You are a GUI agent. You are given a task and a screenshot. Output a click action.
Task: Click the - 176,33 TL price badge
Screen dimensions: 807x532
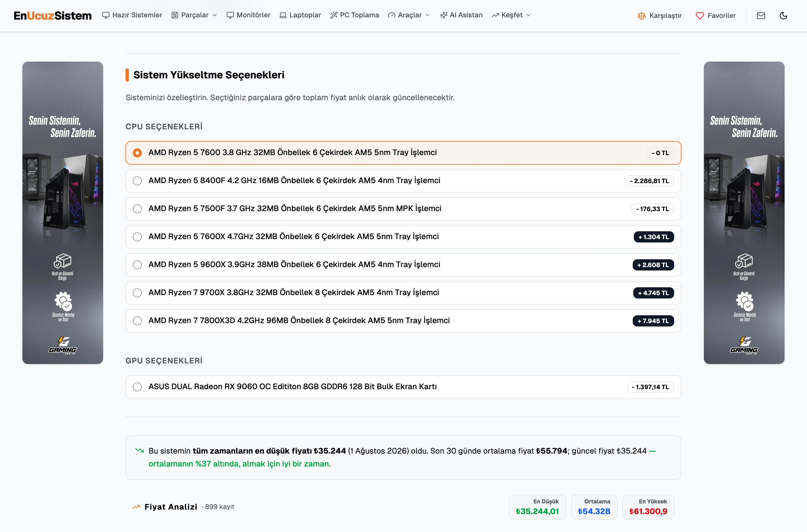pos(653,209)
